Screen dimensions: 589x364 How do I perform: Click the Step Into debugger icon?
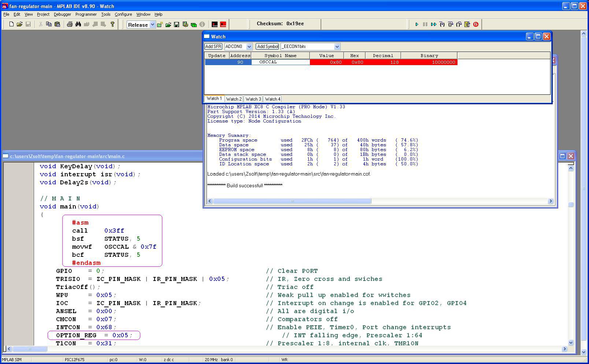(442, 25)
